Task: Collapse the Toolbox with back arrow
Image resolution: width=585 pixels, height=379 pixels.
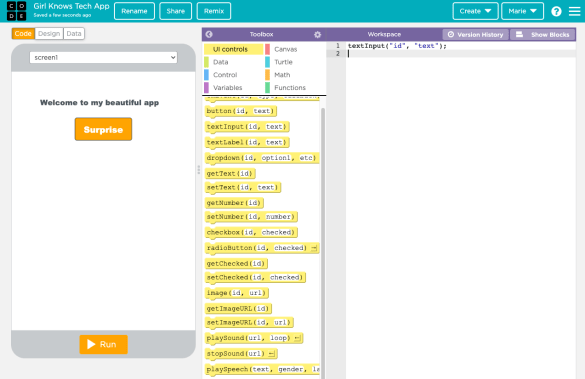Action: click(209, 34)
